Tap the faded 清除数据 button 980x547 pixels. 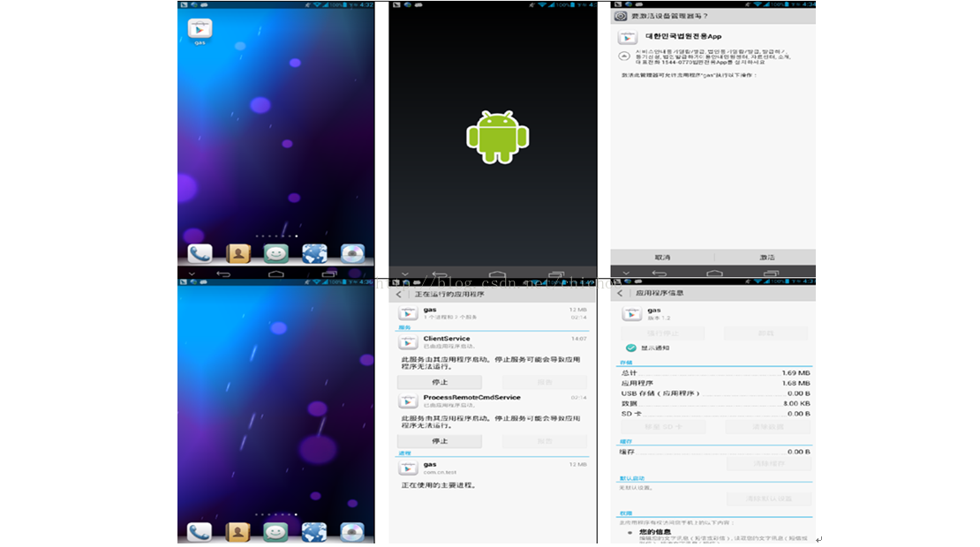pyautogui.click(x=768, y=426)
